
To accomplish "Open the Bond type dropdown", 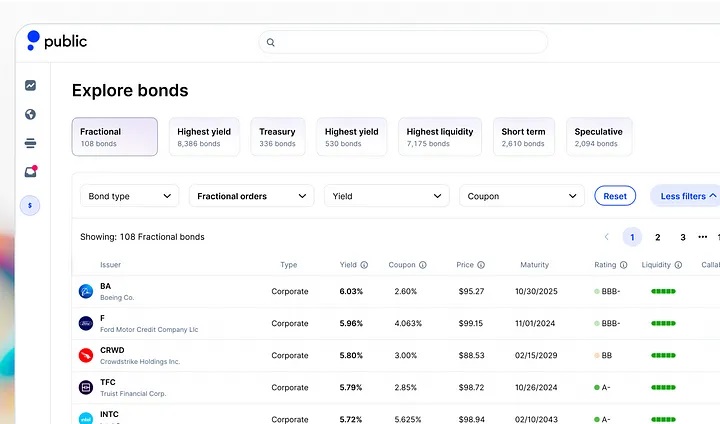I will click(x=129, y=196).
